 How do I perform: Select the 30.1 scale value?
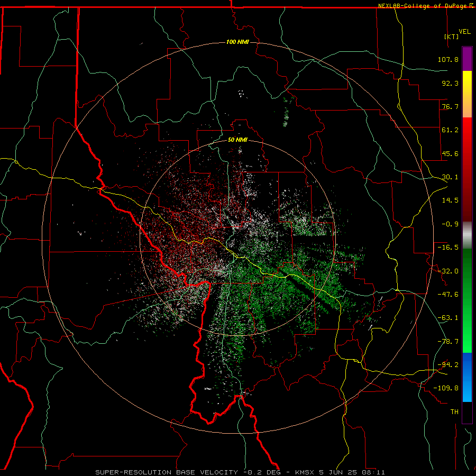[x=450, y=177]
